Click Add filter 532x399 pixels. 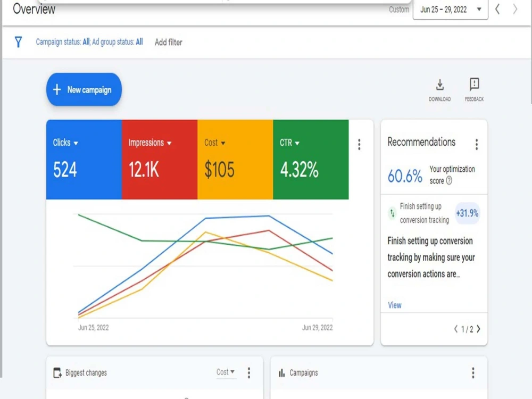pyautogui.click(x=169, y=43)
